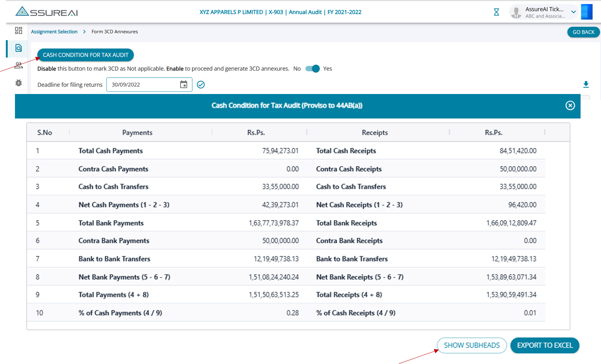Toggle the 3CD applicable No/Yes switch

[312, 69]
